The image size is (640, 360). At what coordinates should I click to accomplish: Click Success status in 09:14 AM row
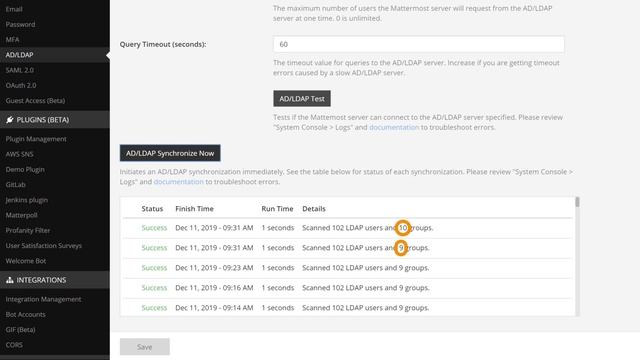pyautogui.click(x=154, y=308)
